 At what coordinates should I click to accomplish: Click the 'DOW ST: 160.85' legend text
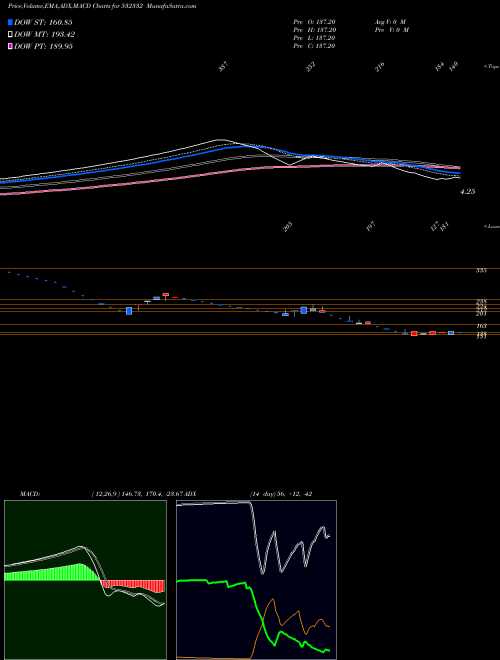[43, 22]
